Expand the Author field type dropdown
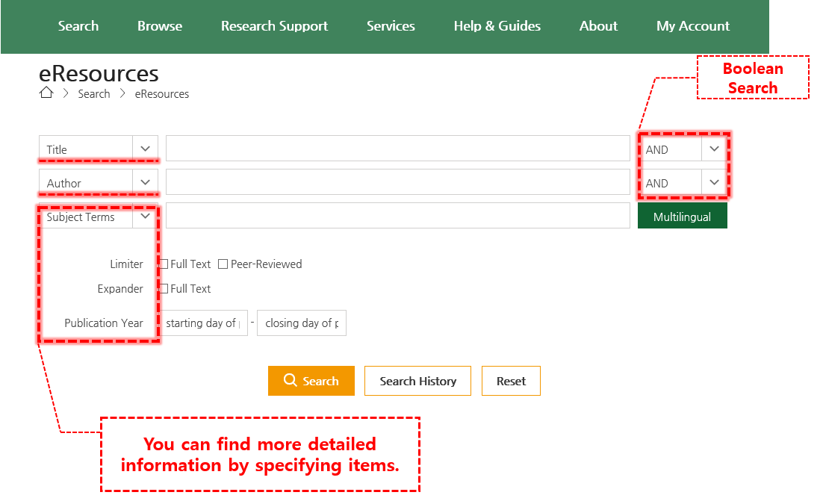 98,182
